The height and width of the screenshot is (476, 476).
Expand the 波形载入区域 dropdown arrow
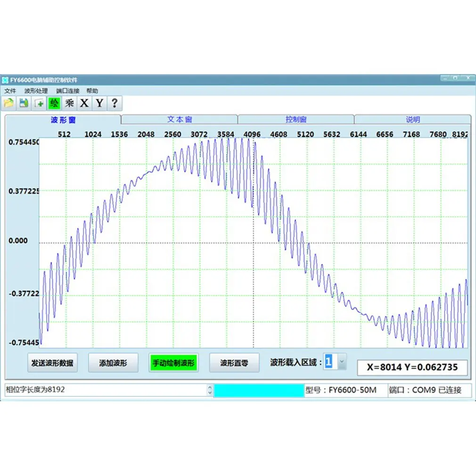(342, 361)
